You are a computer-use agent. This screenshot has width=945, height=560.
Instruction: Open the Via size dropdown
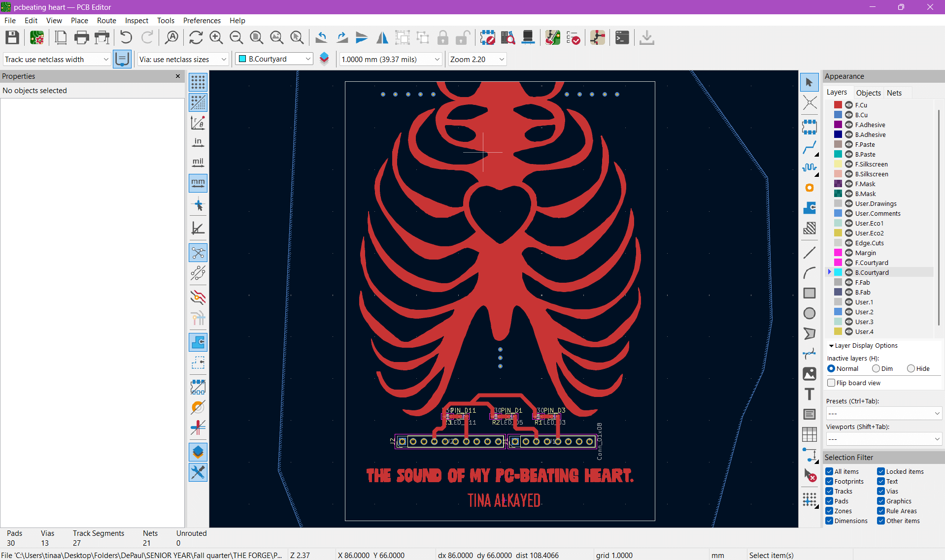(x=224, y=59)
